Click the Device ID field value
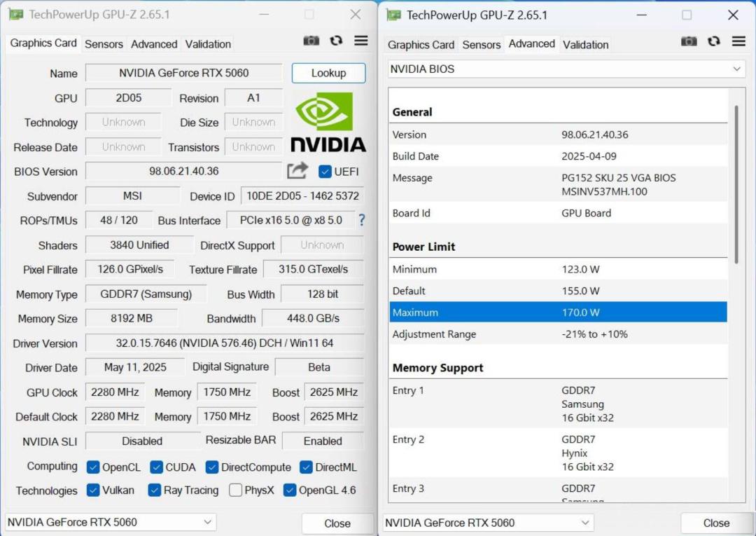Image resolution: width=756 pixels, height=536 pixels. coord(302,196)
